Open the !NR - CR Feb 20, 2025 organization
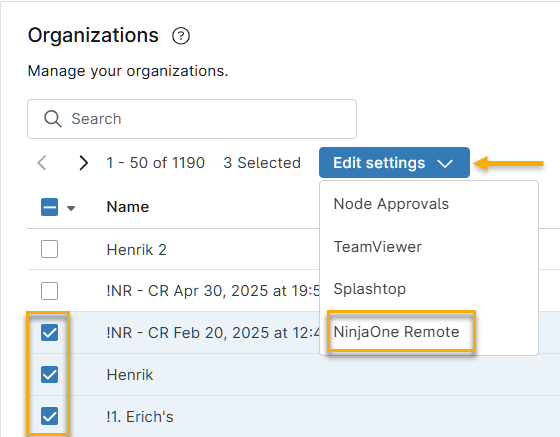Viewport: 560px width, 437px height. click(213, 333)
